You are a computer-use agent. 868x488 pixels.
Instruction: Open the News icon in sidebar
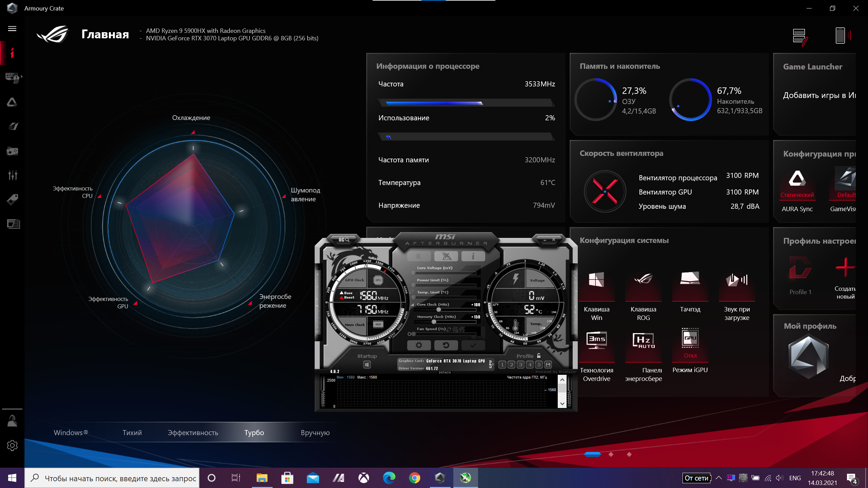13,224
